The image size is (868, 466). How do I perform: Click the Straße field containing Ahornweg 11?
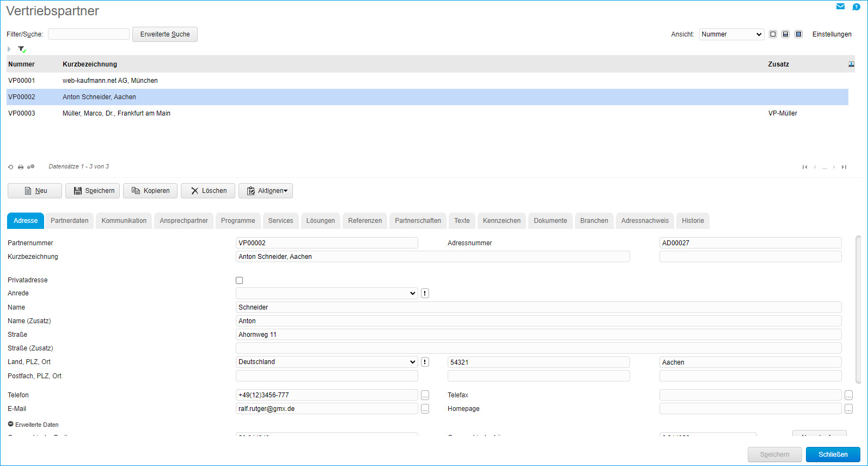[x=539, y=335]
